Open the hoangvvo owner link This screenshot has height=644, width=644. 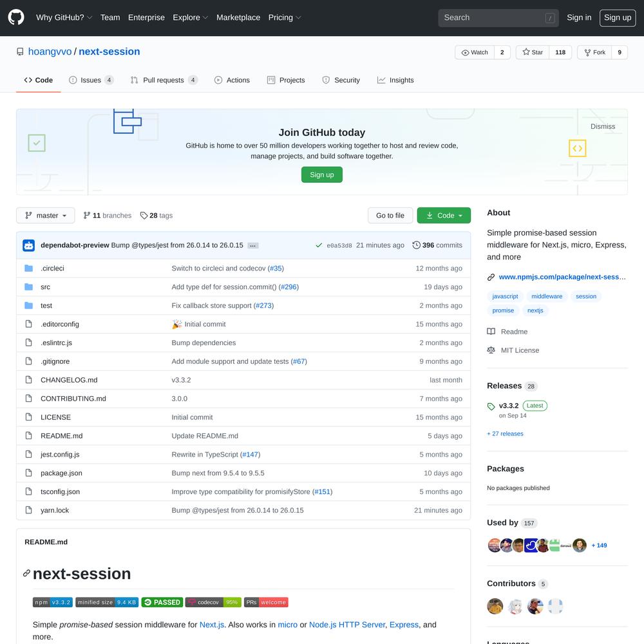pyautogui.click(x=50, y=52)
